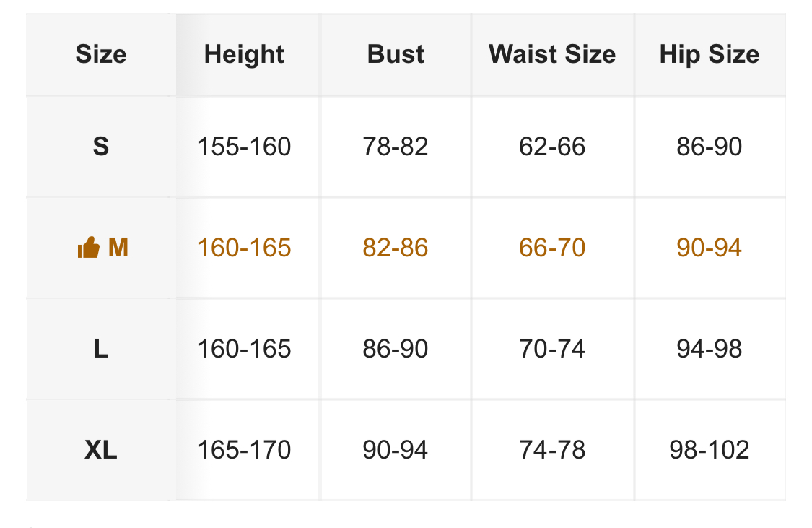Select size S row label
The width and height of the screenshot is (812, 528).
101,147
